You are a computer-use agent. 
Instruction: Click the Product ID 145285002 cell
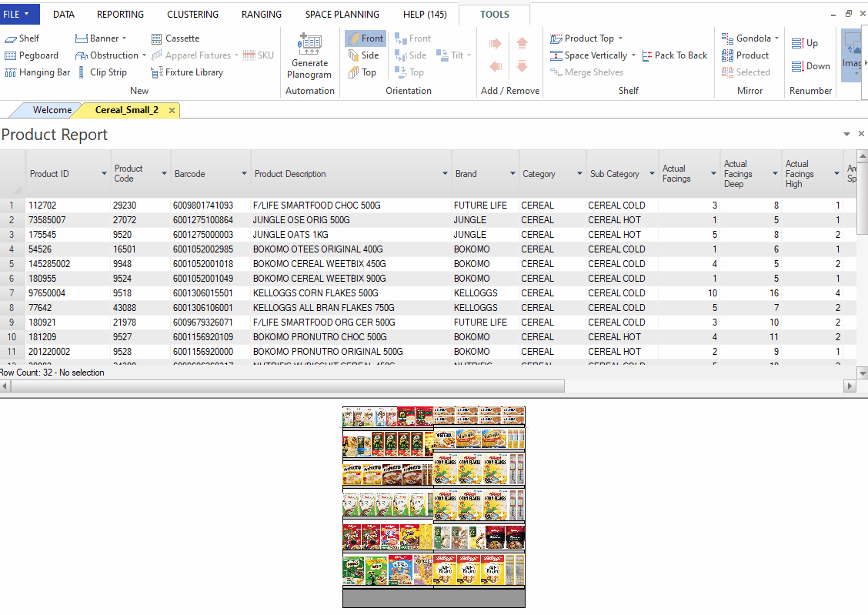(68, 264)
